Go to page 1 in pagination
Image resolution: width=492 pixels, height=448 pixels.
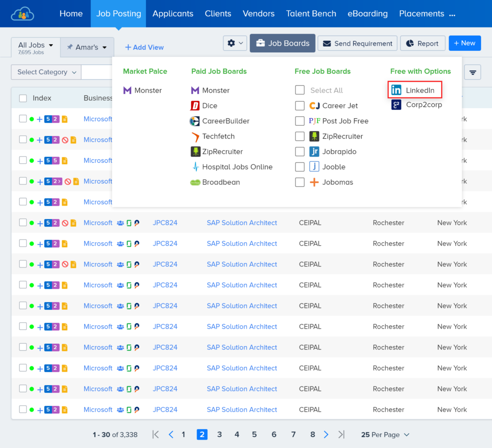pos(183,435)
